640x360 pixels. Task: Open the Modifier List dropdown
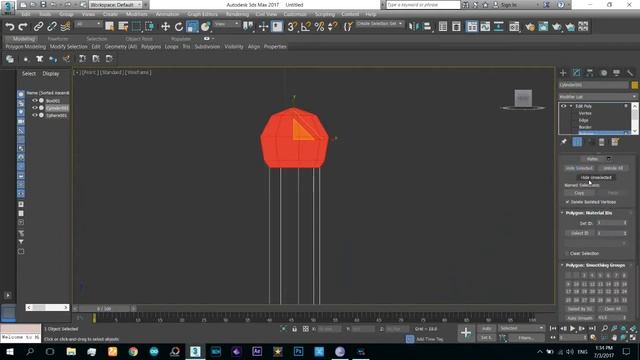[x=597, y=97]
